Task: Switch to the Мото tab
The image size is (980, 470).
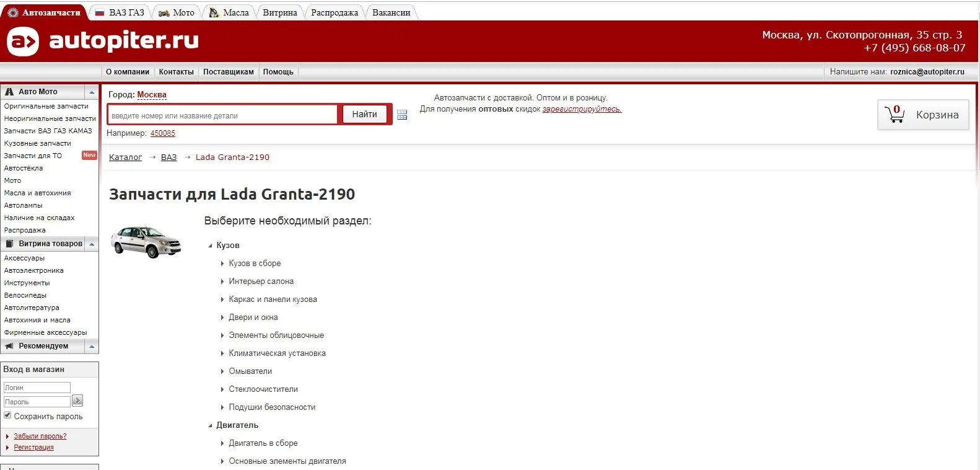Action: [177, 12]
